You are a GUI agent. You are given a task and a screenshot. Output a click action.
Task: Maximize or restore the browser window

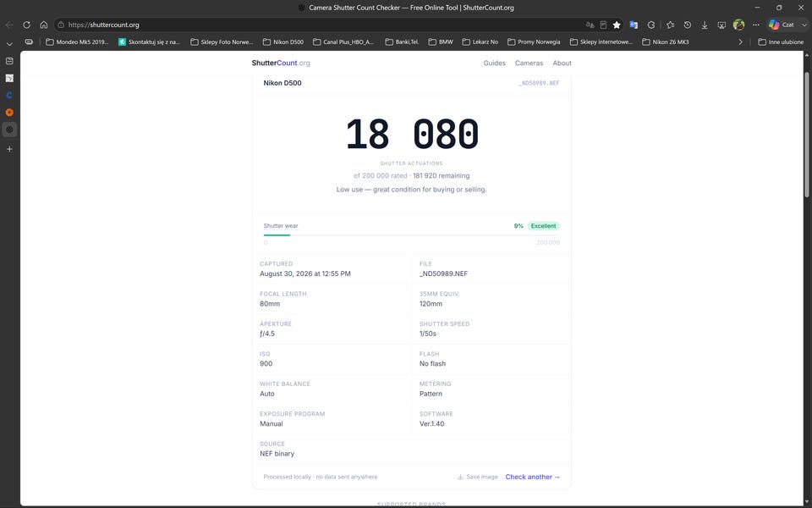pos(779,8)
